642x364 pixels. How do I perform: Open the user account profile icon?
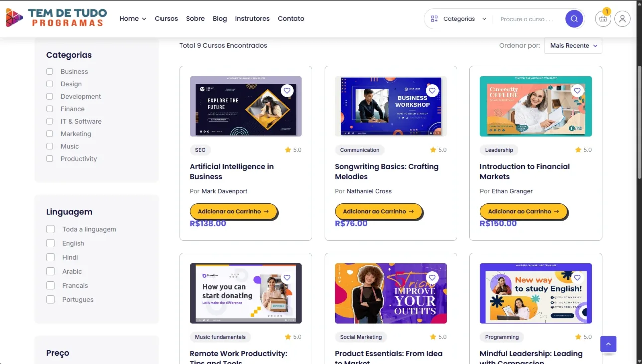point(622,19)
